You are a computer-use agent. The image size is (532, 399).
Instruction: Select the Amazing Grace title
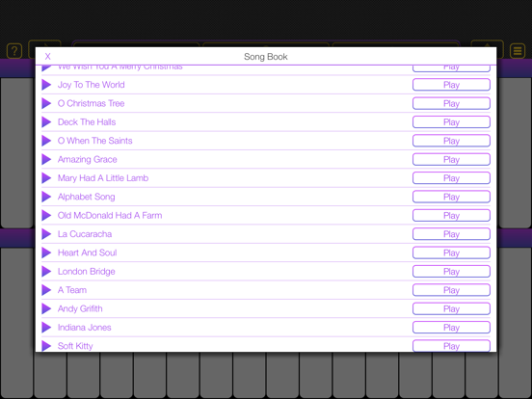pos(87,159)
